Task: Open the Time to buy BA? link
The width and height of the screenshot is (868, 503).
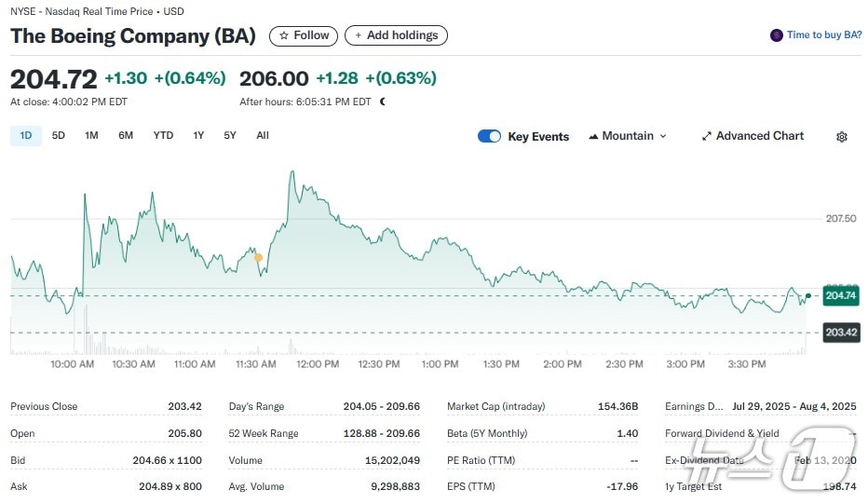Action: [824, 35]
